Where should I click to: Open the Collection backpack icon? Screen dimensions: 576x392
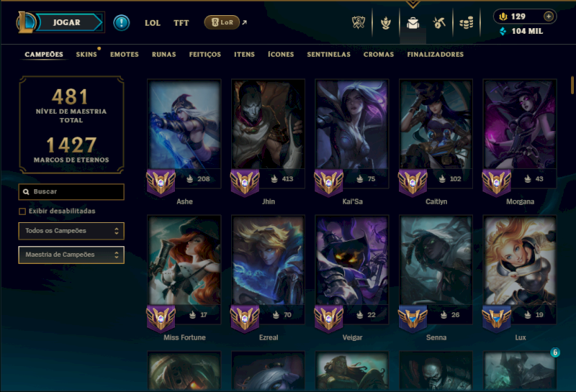pos(413,23)
